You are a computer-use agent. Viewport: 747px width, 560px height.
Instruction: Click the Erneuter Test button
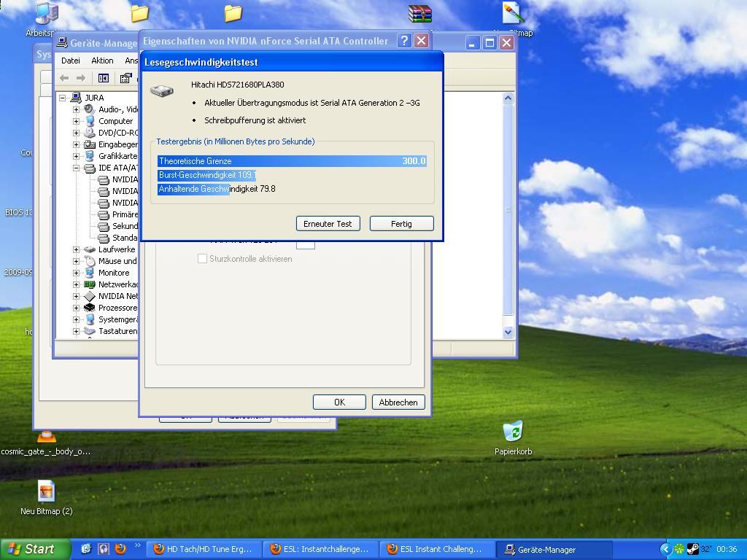pos(328,224)
